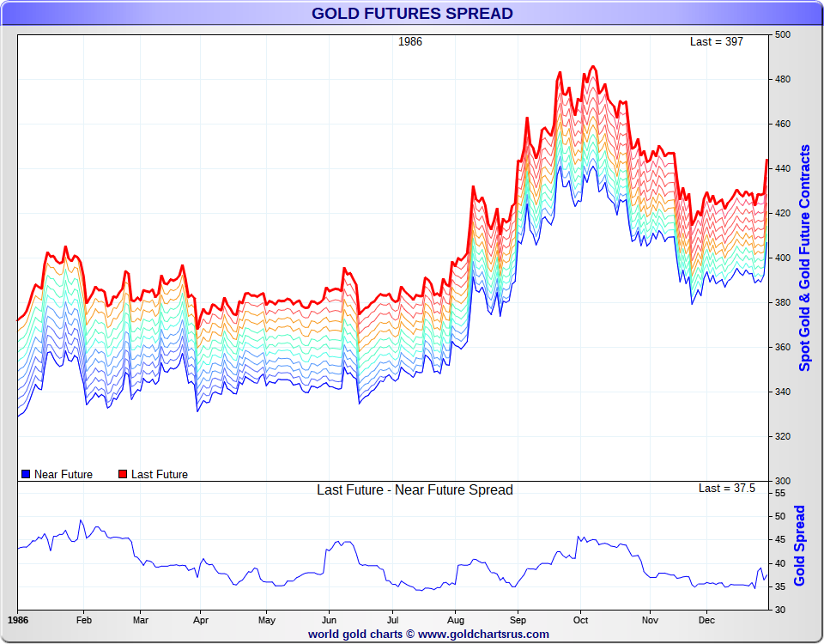Click the Jun marker on the time axis
Image resolution: width=824 pixels, height=644 pixels.
coord(330,619)
